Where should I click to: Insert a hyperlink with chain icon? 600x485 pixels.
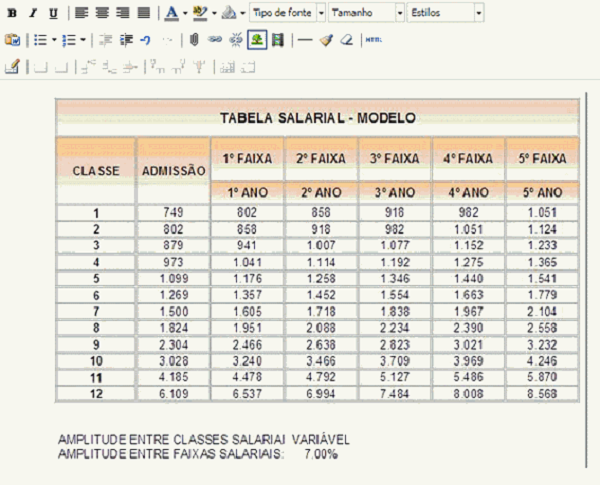214,40
